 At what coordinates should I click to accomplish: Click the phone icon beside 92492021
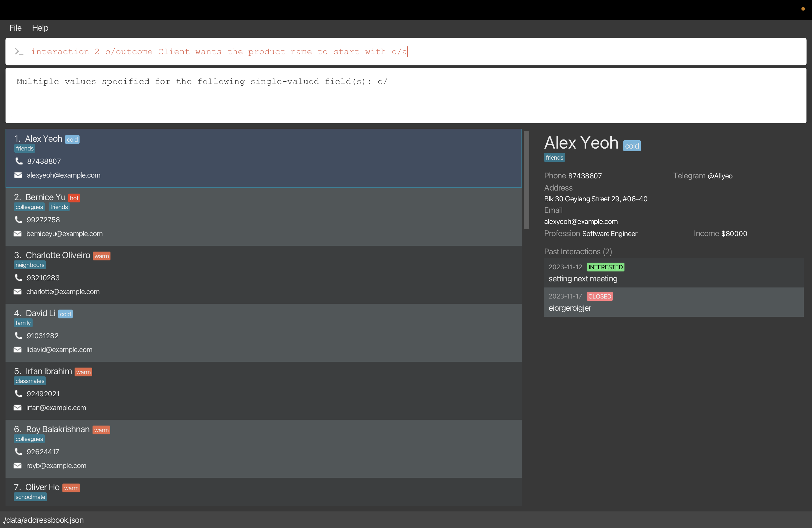point(19,394)
